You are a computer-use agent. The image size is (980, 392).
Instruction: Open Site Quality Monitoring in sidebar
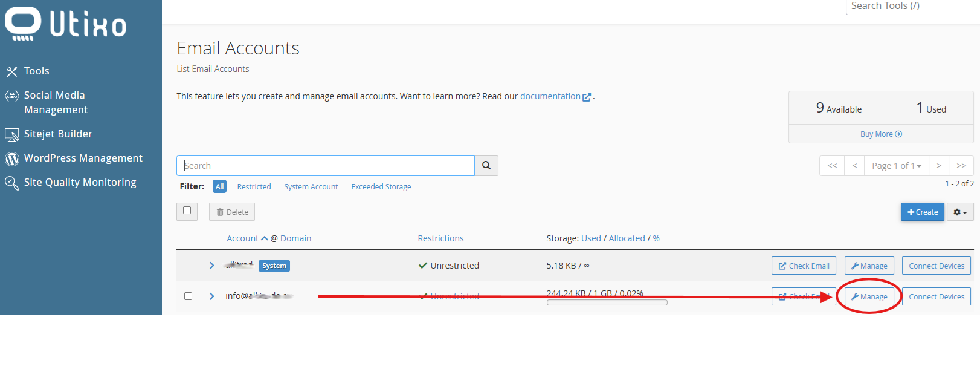[x=80, y=183]
